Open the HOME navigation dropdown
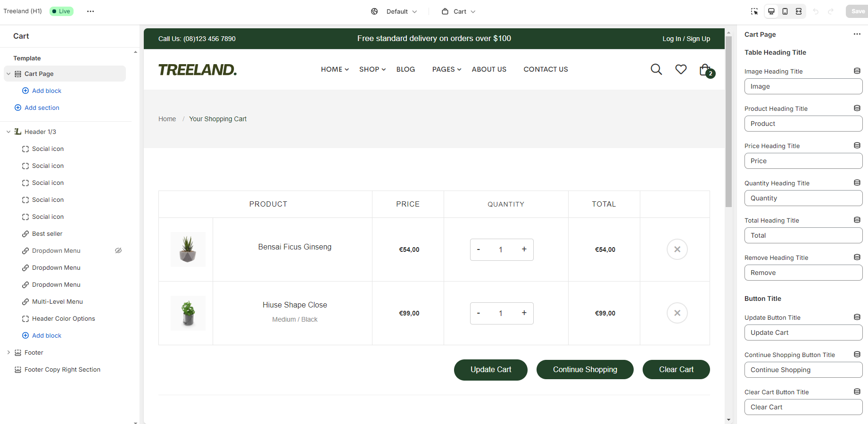The height and width of the screenshot is (424, 868). (335, 69)
